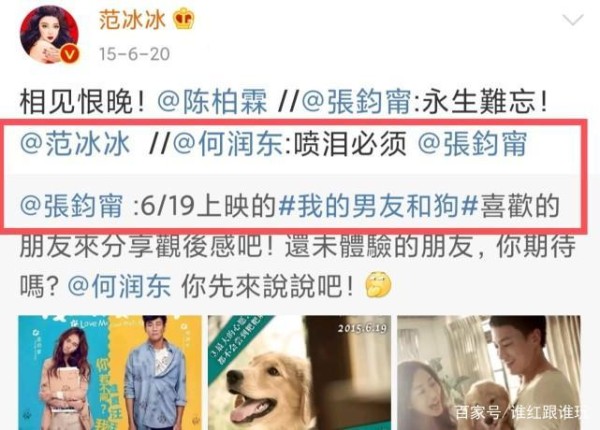The height and width of the screenshot is (430, 600).
Task: Open @張鈞甯 original post author link
Action: pyautogui.click(x=72, y=206)
